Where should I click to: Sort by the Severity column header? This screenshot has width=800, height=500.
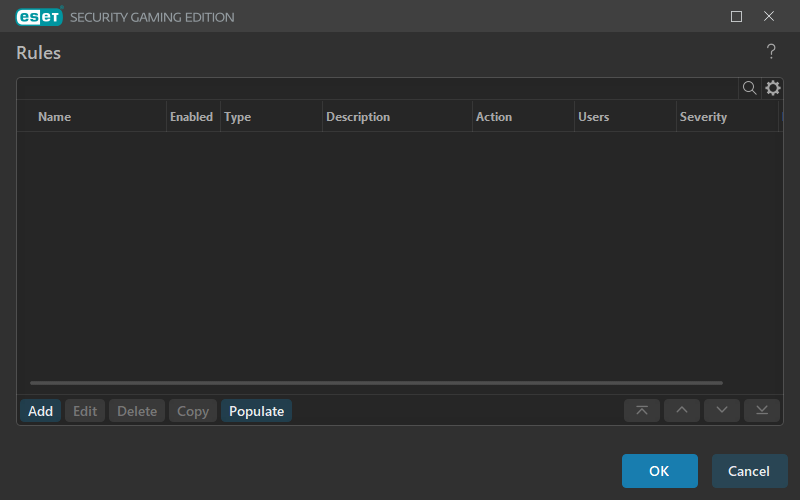tap(727, 117)
